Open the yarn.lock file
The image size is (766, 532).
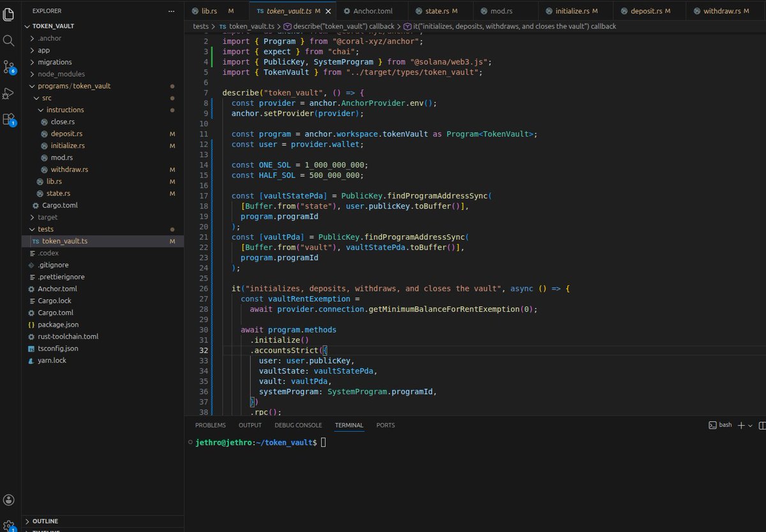tap(103, 360)
